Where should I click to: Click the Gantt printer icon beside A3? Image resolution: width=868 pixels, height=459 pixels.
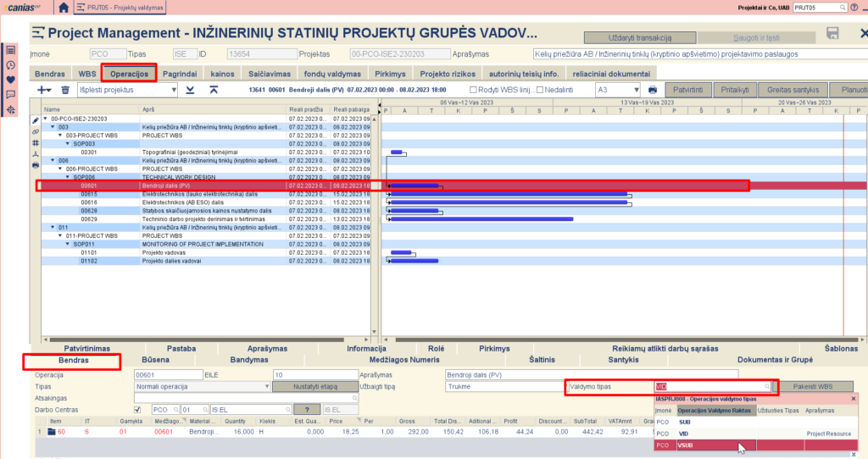point(652,90)
